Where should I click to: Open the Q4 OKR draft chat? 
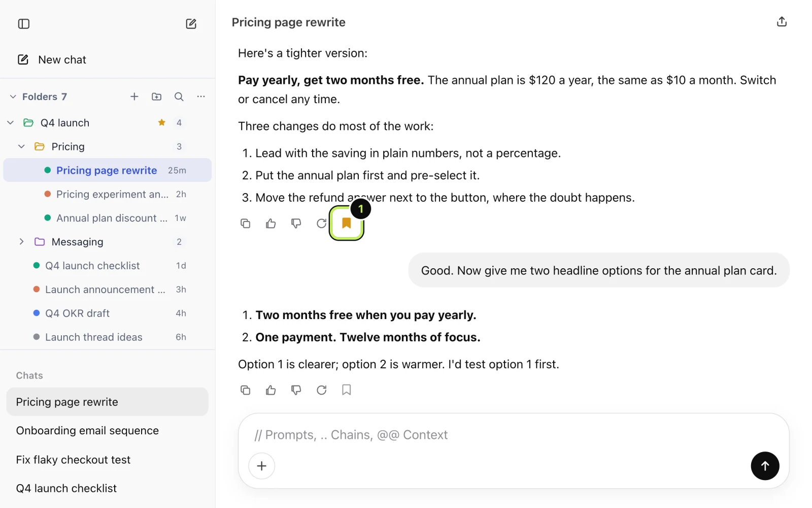pos(108,313)
